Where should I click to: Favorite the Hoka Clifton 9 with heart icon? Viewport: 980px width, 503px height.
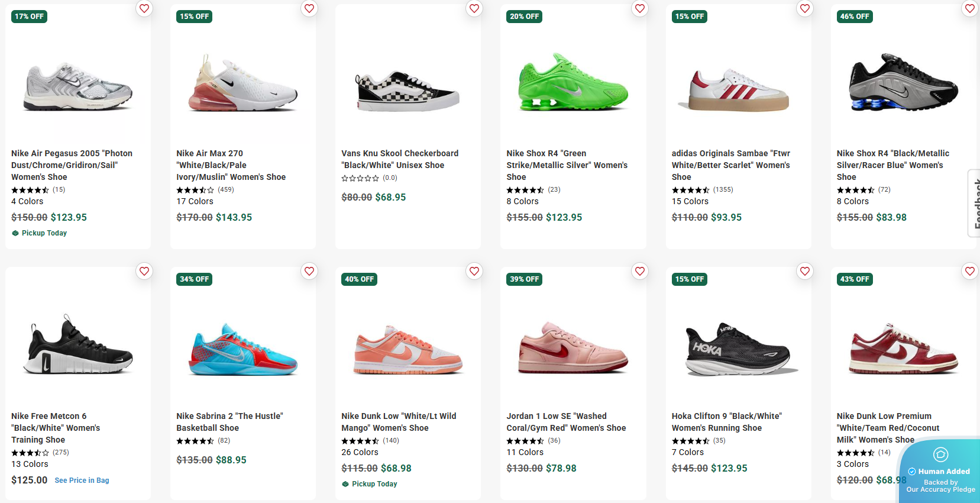click(x=804, y=271)
